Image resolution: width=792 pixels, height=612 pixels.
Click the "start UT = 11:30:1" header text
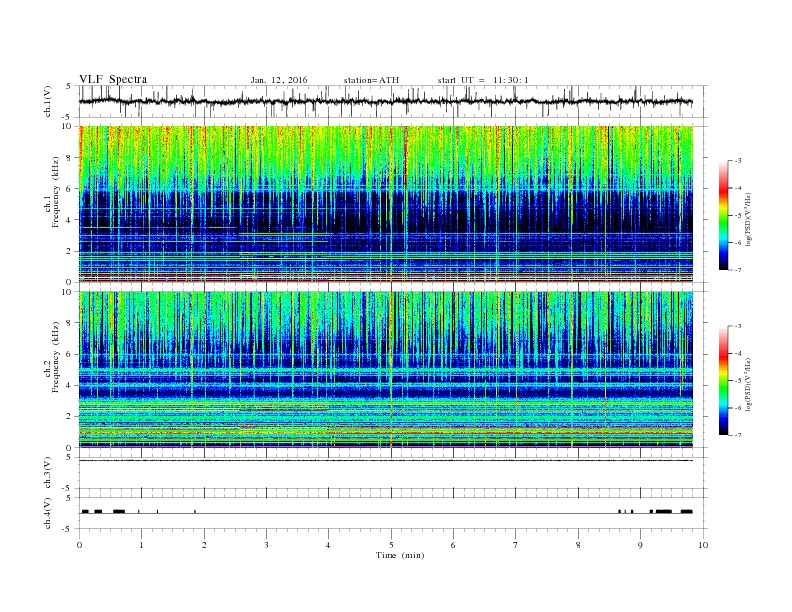tap(483, 80)
